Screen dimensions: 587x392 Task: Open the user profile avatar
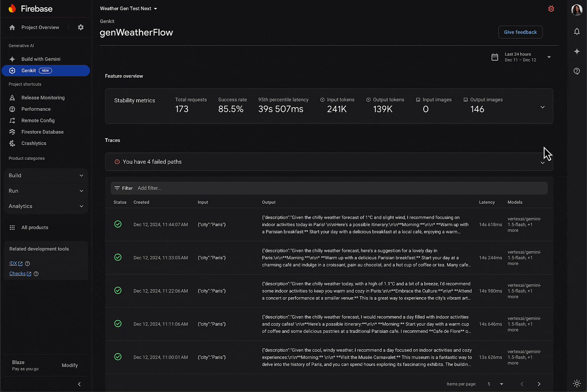coord(576,10)
